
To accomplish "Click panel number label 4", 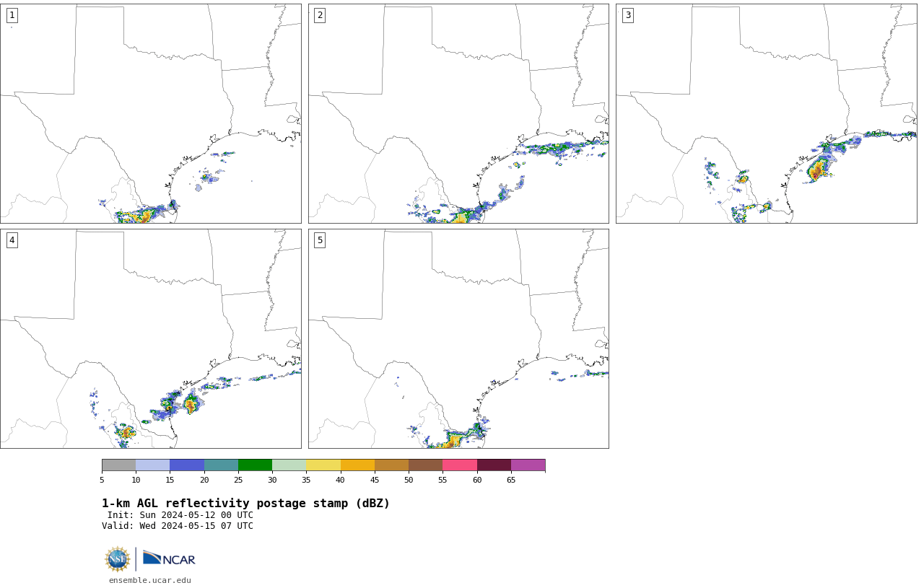I will (12, 240).
